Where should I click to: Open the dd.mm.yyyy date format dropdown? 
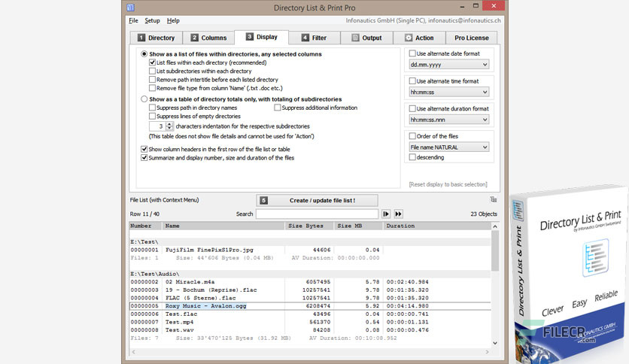tap(449, 65)
